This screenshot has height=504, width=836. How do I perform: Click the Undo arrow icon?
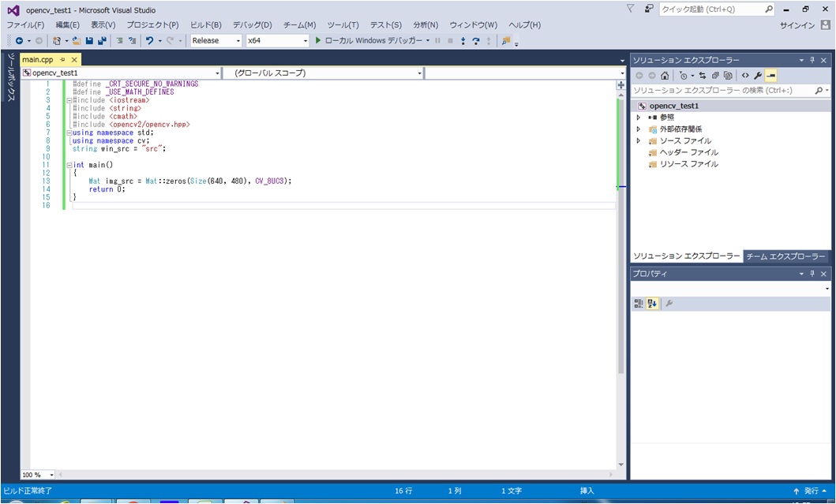pyautogui.click(x=150, y=40)
